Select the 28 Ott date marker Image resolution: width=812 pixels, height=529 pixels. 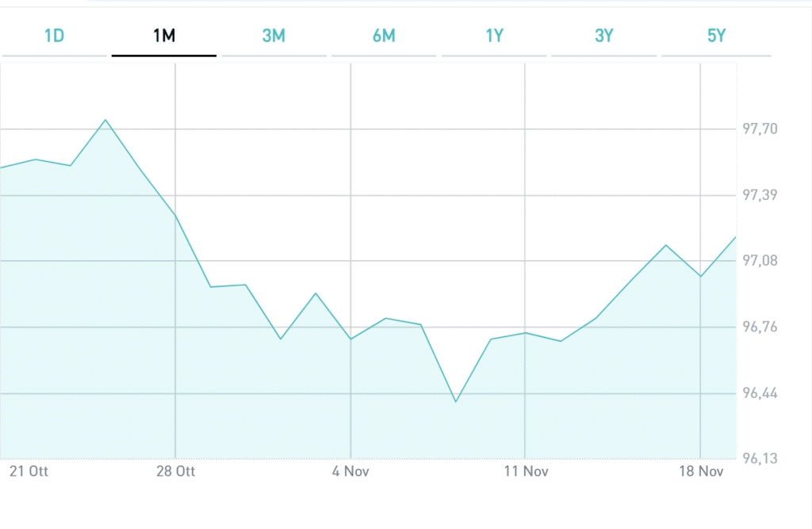[175, 471]
